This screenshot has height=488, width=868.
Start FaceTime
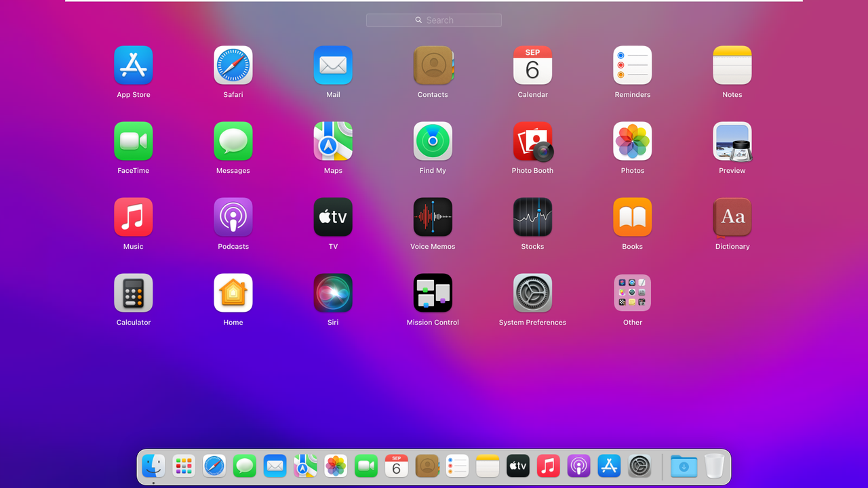click(133, 142)
